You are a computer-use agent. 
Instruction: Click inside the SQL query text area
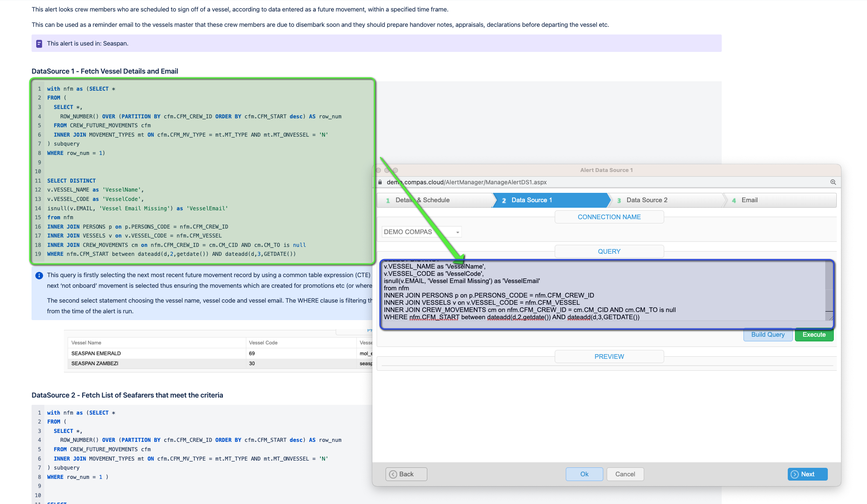(603, 292)
